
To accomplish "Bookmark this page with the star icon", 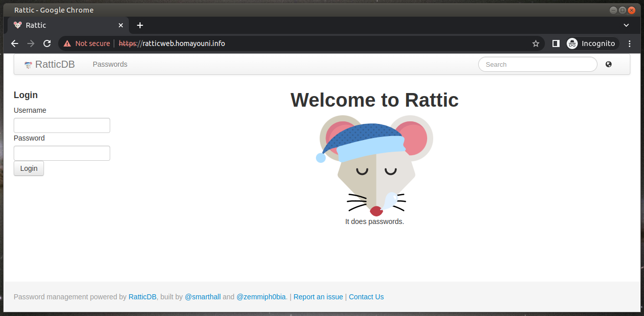I will coord(536,43).
